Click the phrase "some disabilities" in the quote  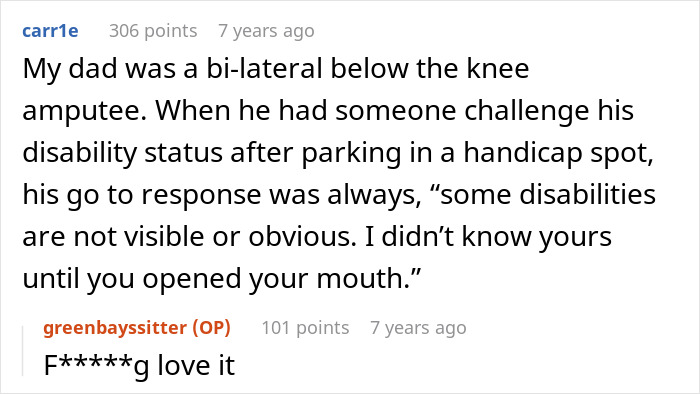(x=548, y=195)
